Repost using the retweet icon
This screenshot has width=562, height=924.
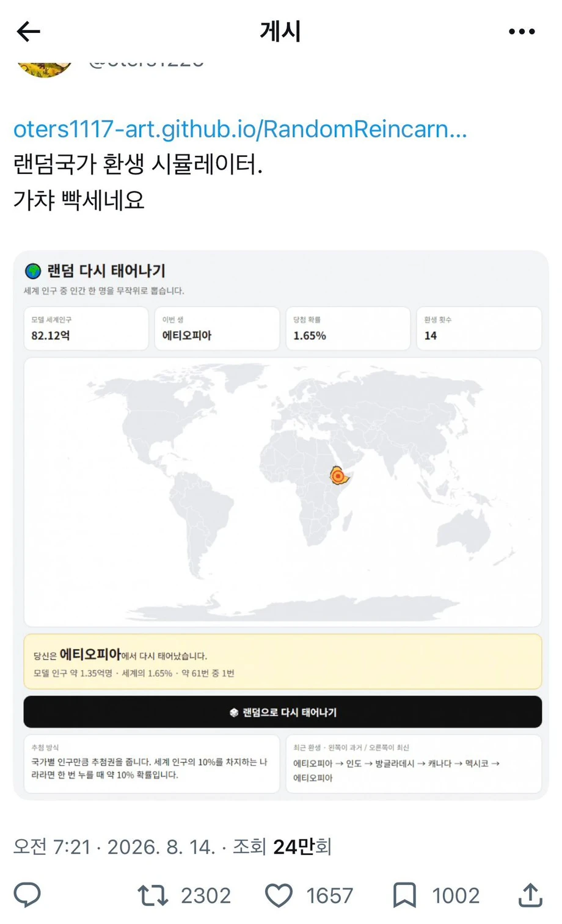153,895
